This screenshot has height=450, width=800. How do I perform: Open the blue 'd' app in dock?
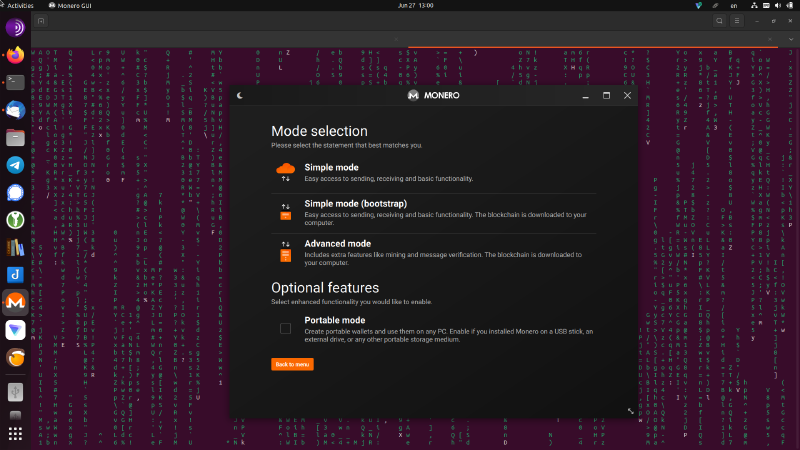click(15, 275)
